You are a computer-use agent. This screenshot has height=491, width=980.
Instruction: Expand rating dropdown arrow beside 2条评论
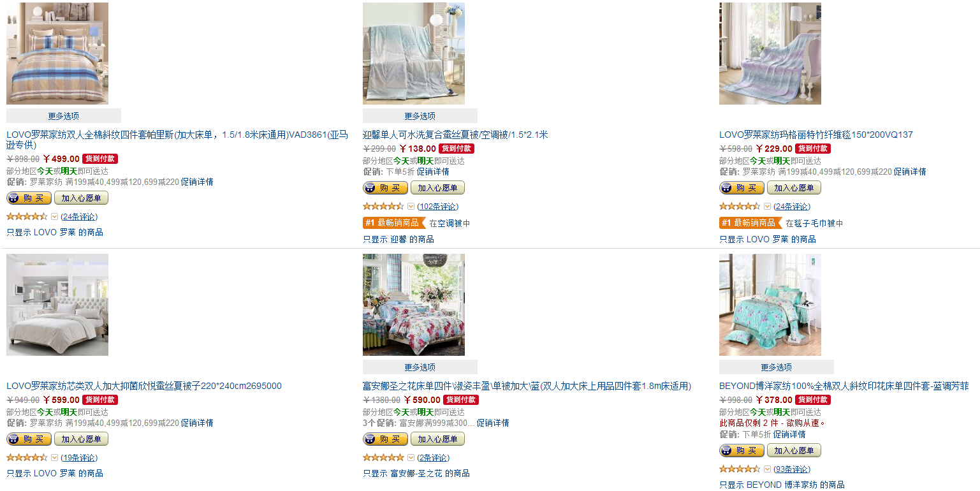(411, 457)
